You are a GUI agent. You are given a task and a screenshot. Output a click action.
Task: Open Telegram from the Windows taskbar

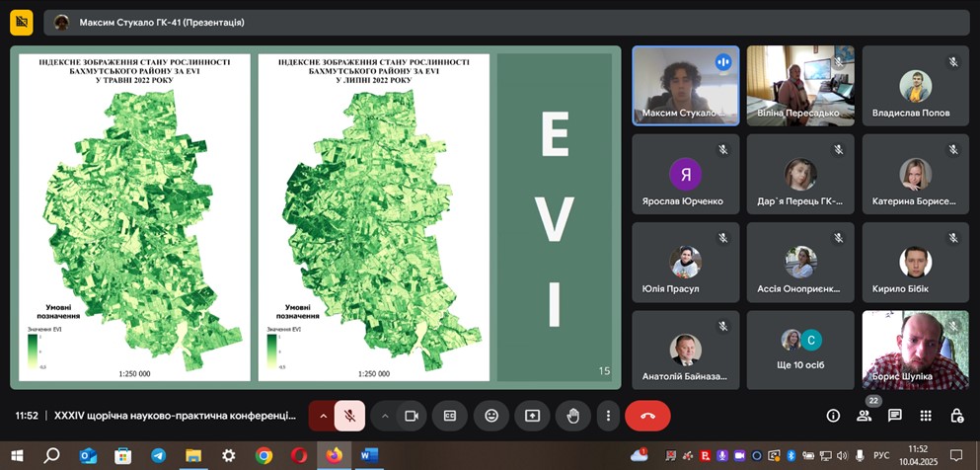pos(158,455)
